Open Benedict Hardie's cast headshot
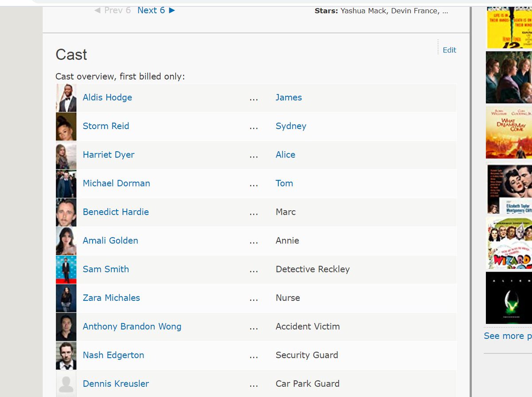532x397 pixels. (66, 212)
